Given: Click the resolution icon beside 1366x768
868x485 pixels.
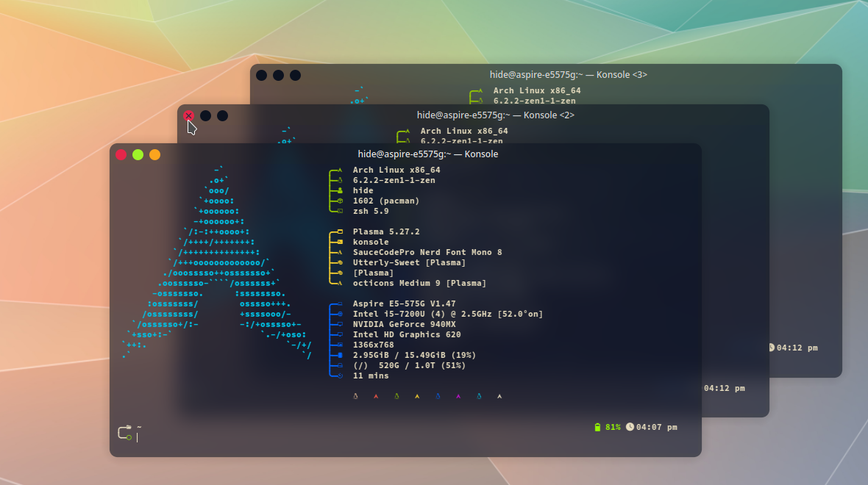Looking at the screenshot, I should (x=340, y=345).
